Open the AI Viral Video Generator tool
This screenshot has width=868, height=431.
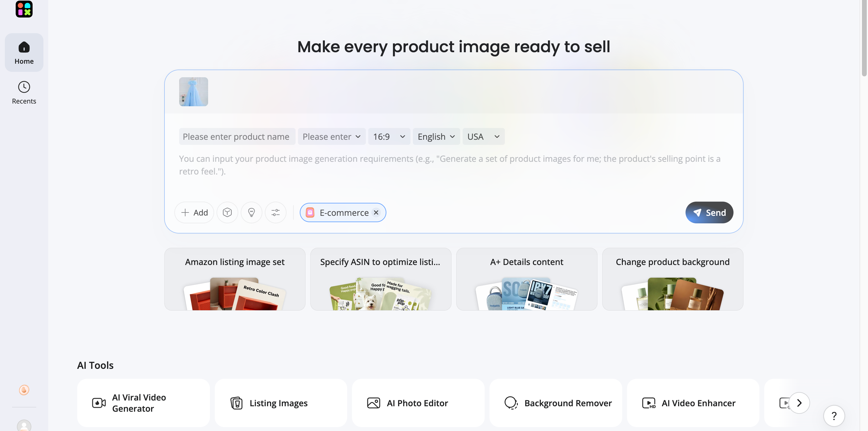click(143, 403)
